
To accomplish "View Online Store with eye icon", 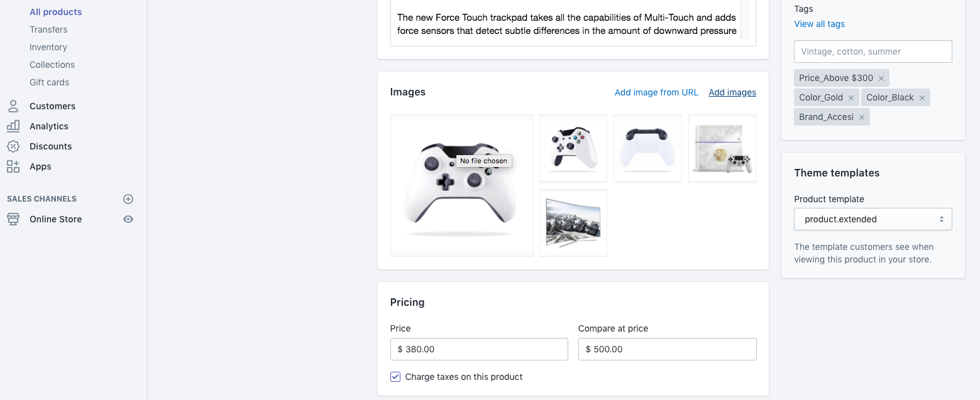I will pyautogui.click(x=128, y=219).
